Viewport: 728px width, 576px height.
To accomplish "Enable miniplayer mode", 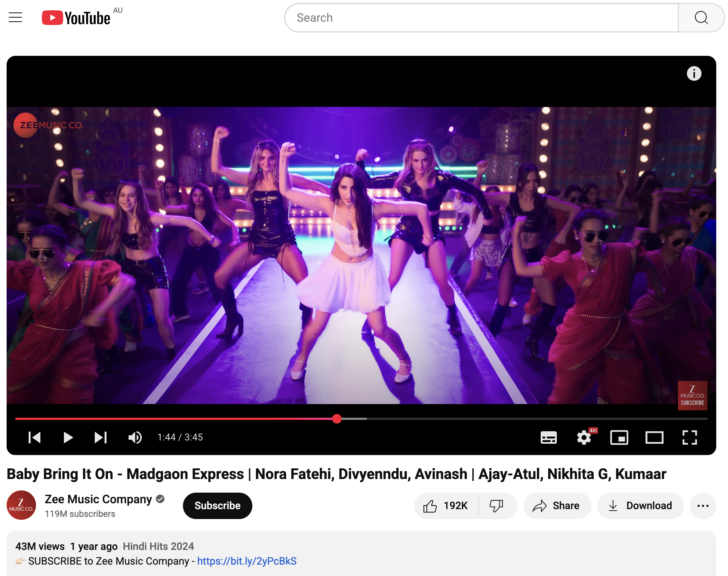I will tap(619, 437).
